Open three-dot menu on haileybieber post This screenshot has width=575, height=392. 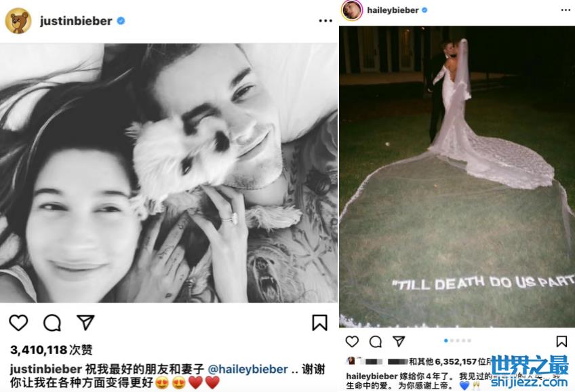click(x=566, y=10)
